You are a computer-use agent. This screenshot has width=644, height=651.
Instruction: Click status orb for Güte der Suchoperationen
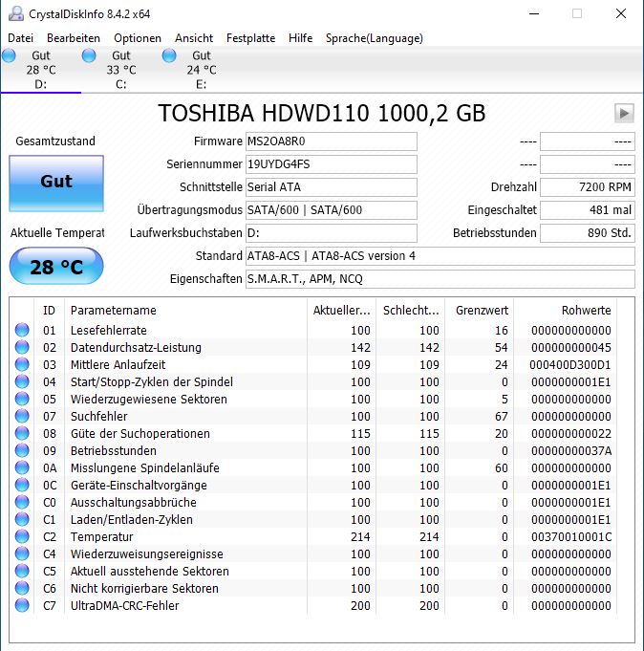click(x=22, y=433)
